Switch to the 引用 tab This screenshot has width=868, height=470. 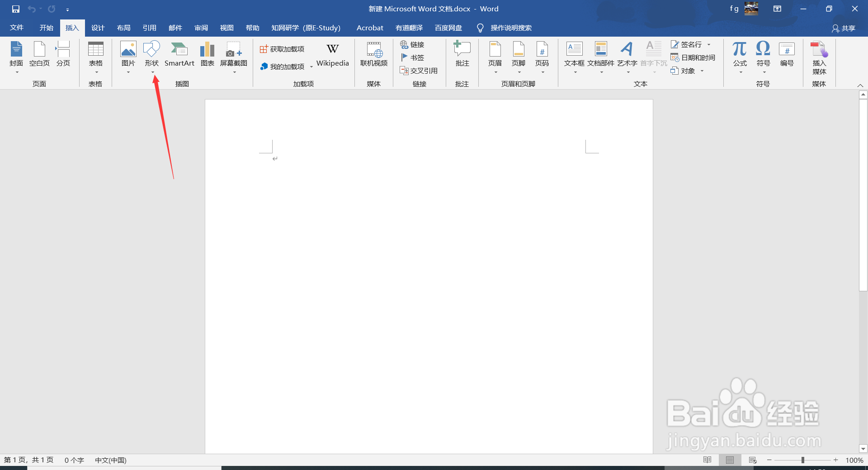point(150,28)
